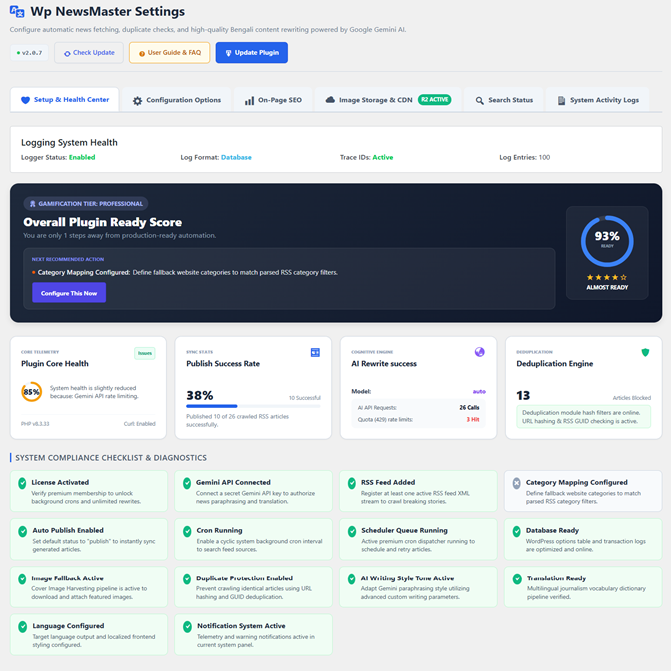Click the Publish Success Rate progress bar
This screenshot has width=671, height=671.
pos(253,406)
